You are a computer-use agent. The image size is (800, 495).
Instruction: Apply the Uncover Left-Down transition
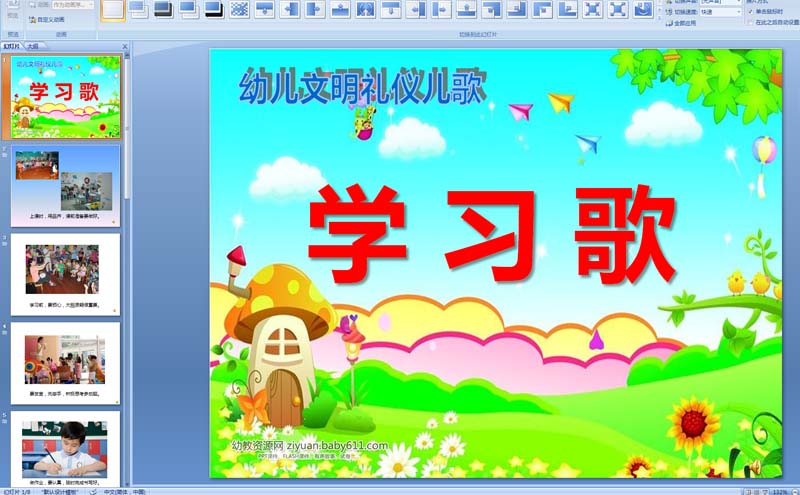pyautogui.click(x=492, y=10)
